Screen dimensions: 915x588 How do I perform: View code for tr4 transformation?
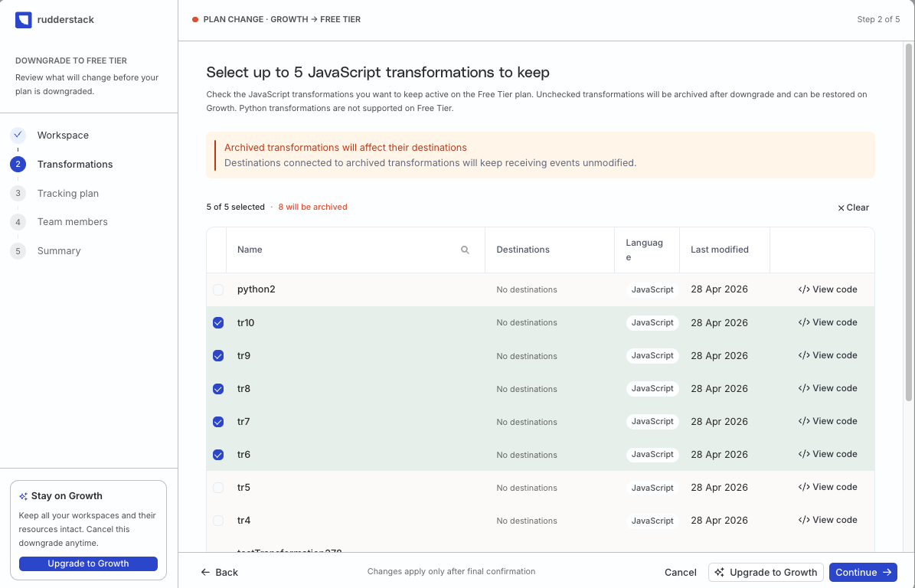[828, 520]
